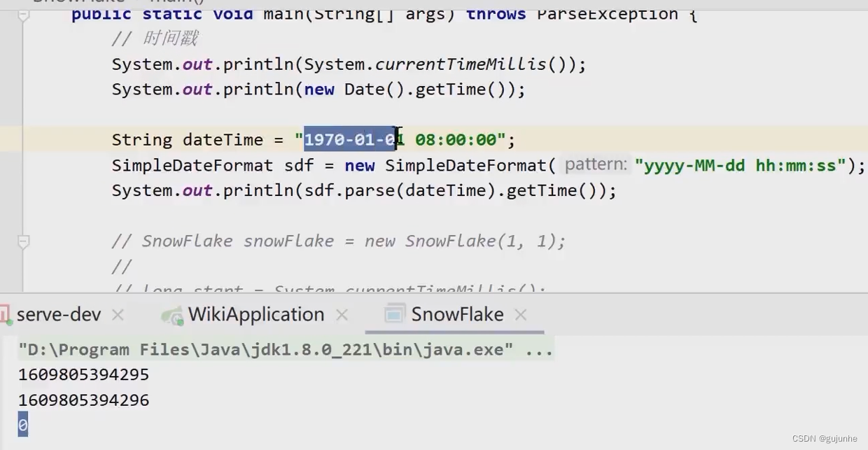Click the 08:00:00 time in string
This screenshot has width=868, height=450.
click(456, 139)
